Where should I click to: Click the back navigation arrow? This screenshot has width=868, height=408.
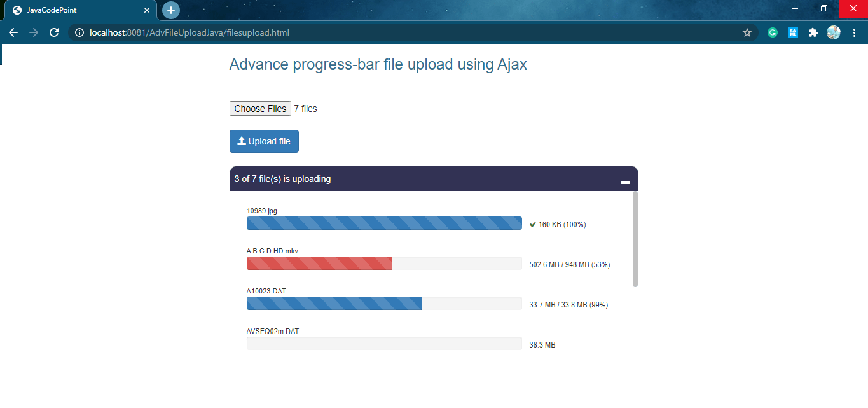[x=13, y=32]
